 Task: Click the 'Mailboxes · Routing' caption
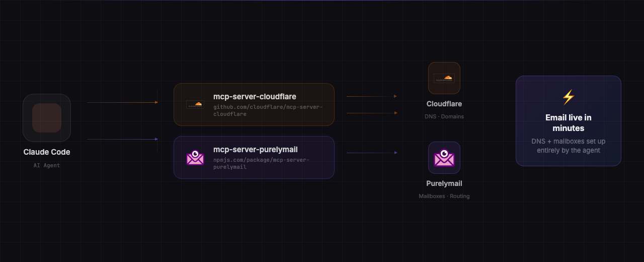(x=444, y=196)
